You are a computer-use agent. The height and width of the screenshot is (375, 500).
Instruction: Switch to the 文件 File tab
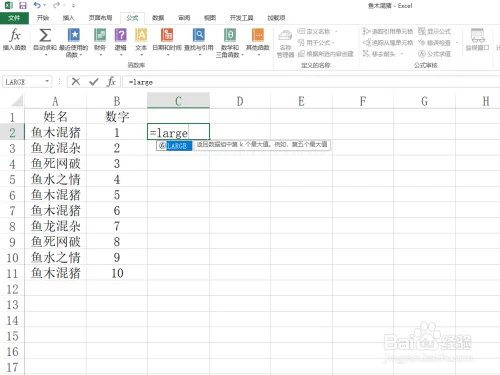(x=14, y=18)
